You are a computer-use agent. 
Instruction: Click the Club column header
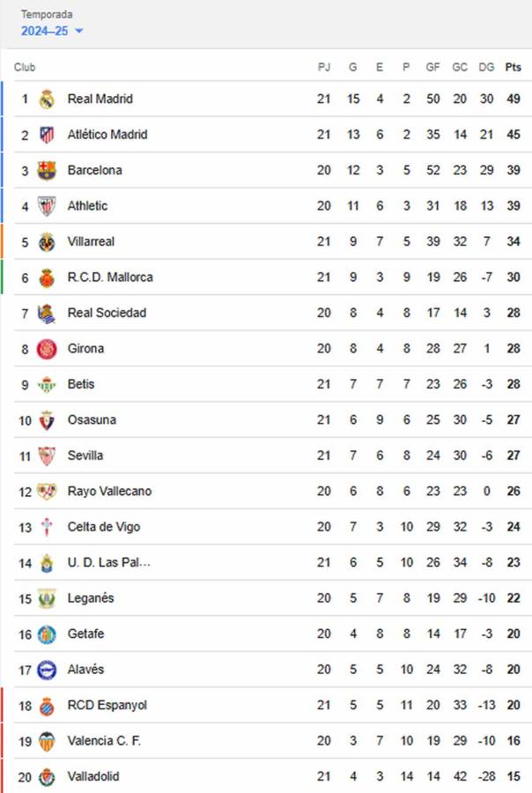coord(25,67)
